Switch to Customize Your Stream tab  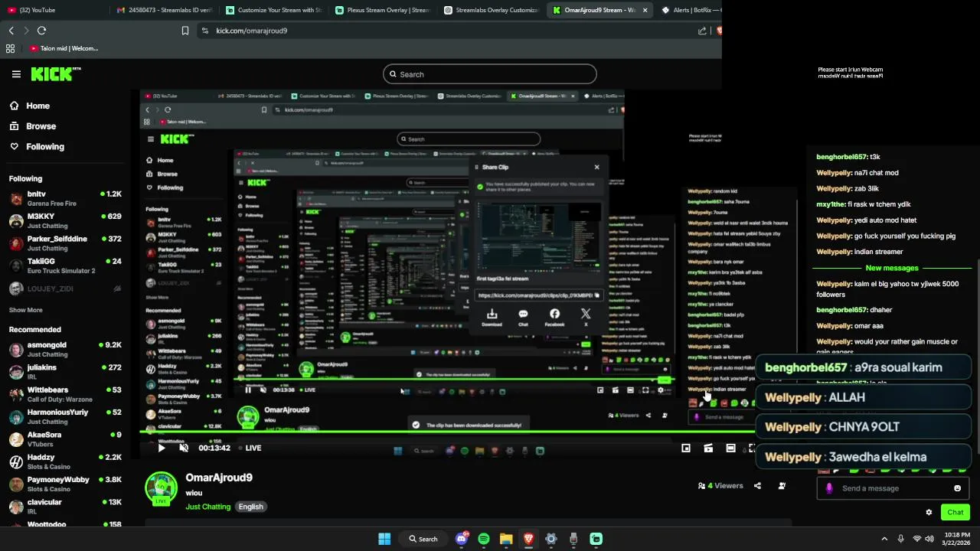274,10
